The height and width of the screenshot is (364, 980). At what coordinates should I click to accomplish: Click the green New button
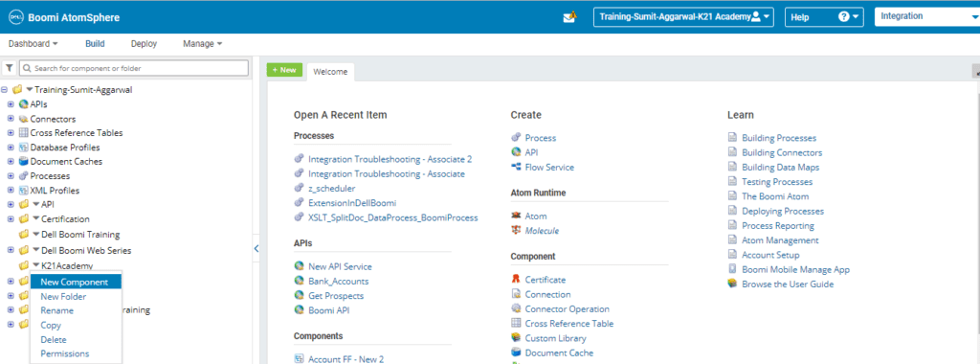point(284,70)
